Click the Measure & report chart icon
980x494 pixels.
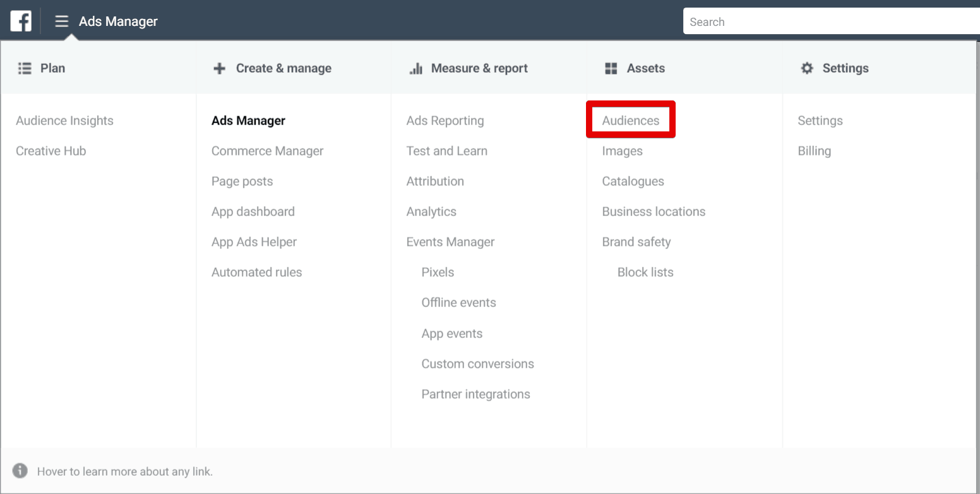pos(415,68)
